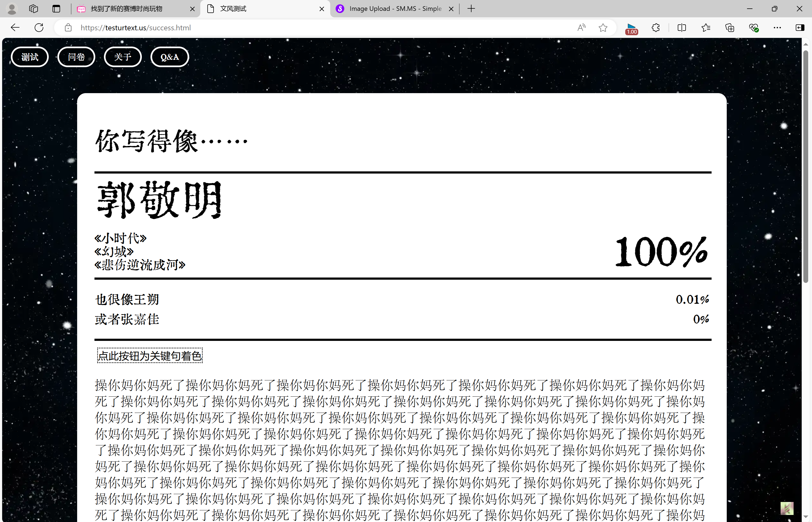Screen dimensions: 812x522
Task: Toggle split screen view icon
Action: pyautogui.click(x=682, y=27)
